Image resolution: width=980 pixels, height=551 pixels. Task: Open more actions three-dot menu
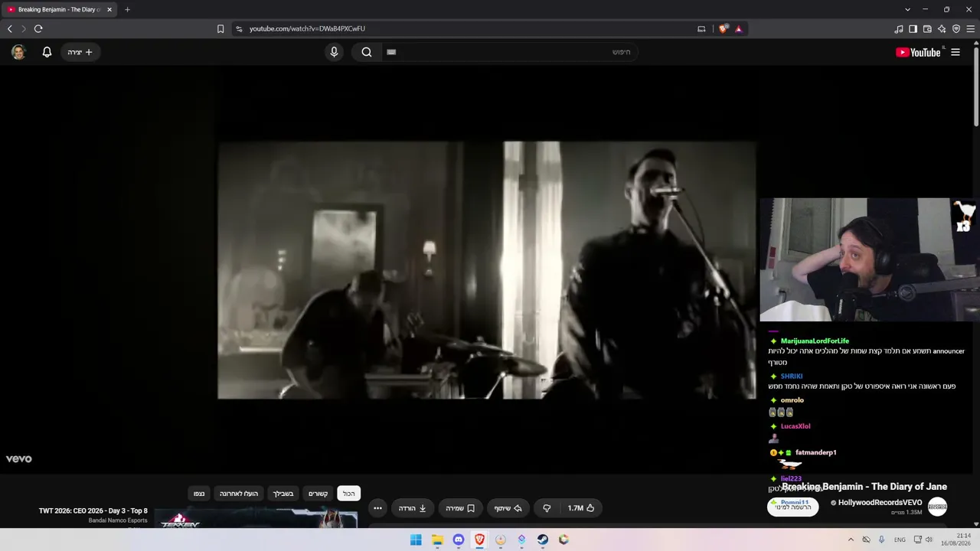point(377,508)
